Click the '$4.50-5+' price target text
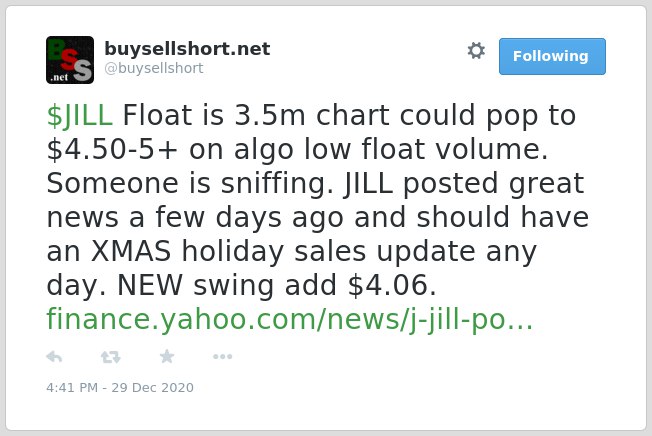 coord(112,149)
